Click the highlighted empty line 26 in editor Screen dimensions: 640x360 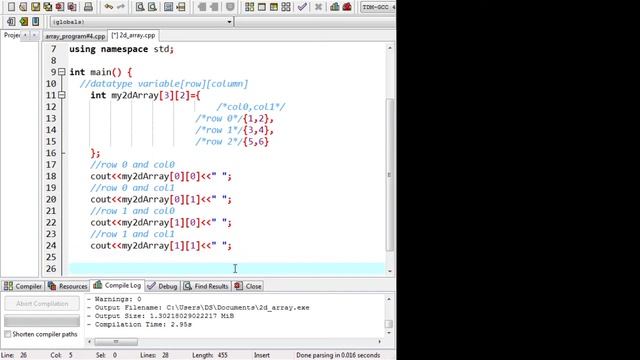tap(227, 269)
